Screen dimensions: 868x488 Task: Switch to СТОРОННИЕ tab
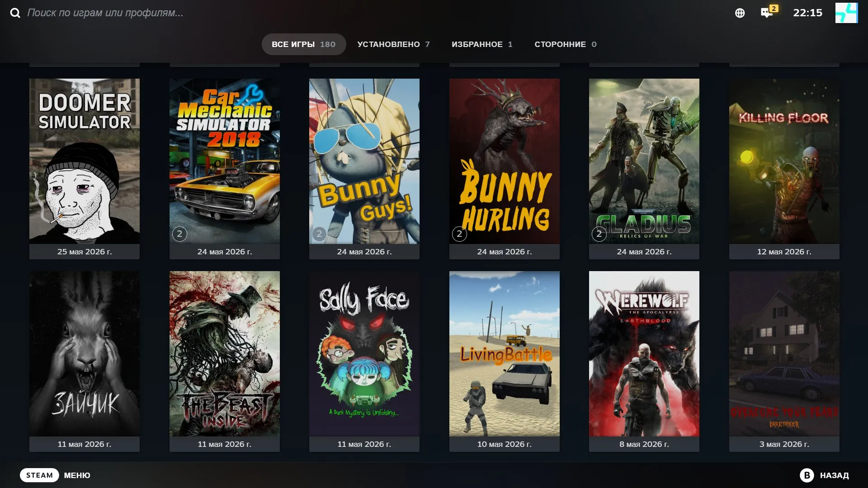pyautogui.click(x=566, y=44)
